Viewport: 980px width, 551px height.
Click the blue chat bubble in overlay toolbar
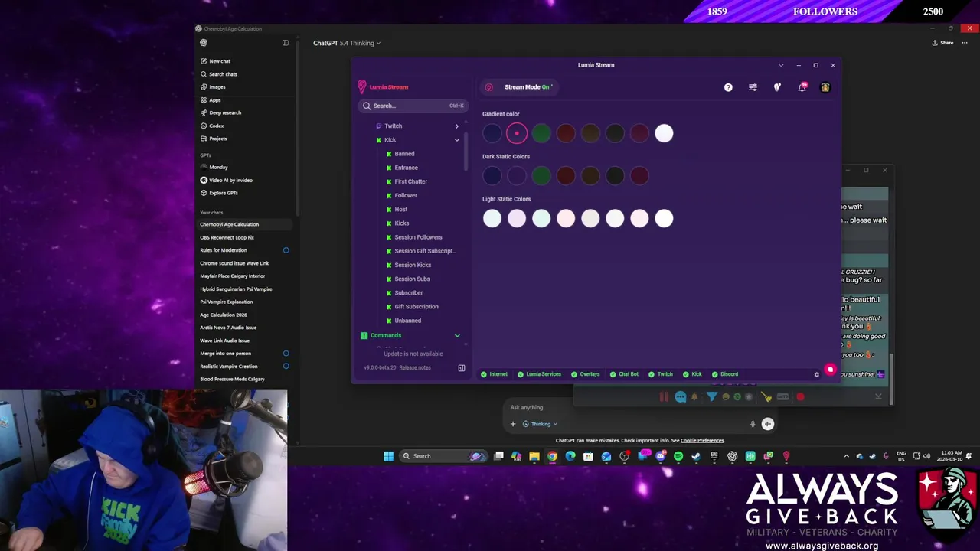pyautogui.click(x=680, y=396)
